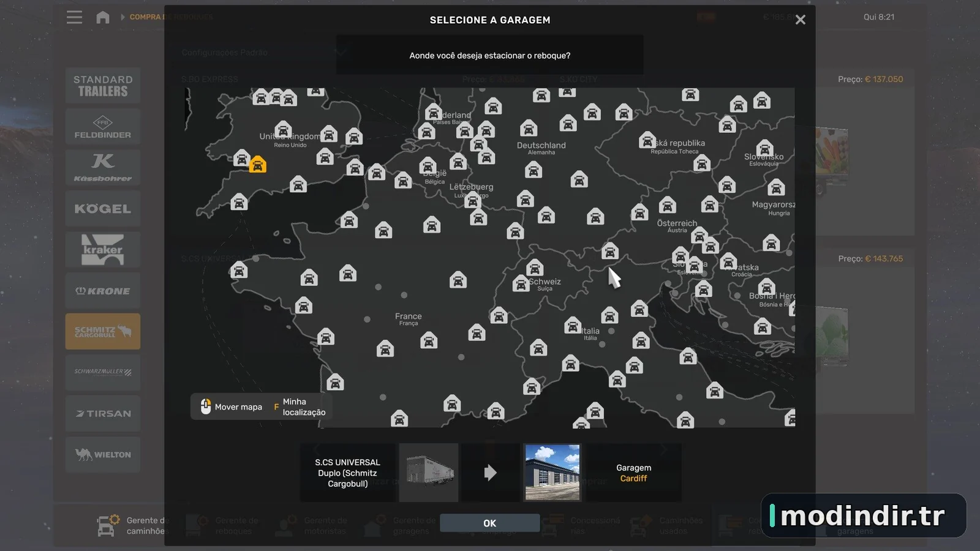This screenshot has height=551, width=980.
Task: Select the garage marker directly above Deutschland
Action: coord(529,129)
